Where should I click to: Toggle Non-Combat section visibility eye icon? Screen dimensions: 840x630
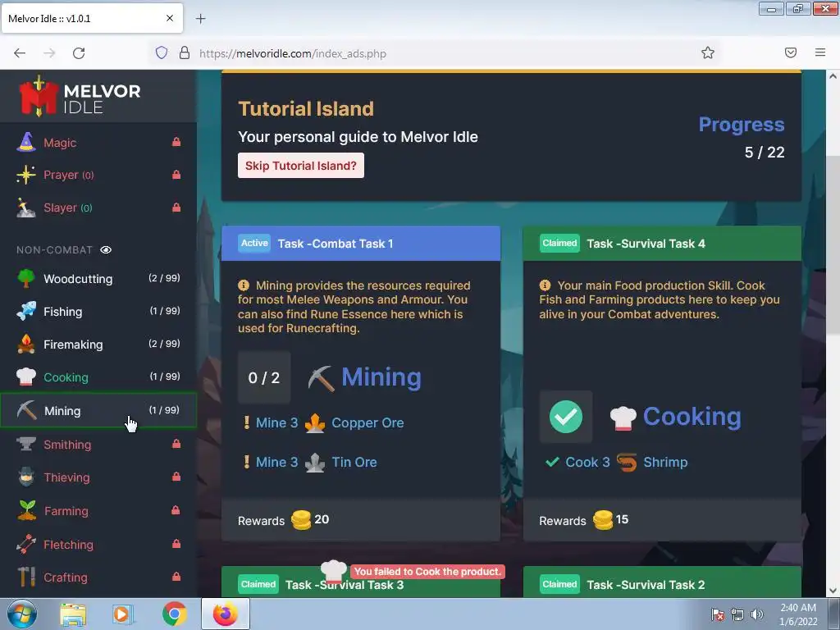[x=106, y=250]
